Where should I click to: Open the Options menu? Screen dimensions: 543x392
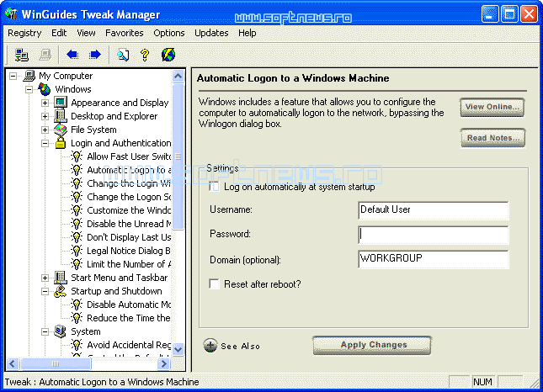(169, 33)
